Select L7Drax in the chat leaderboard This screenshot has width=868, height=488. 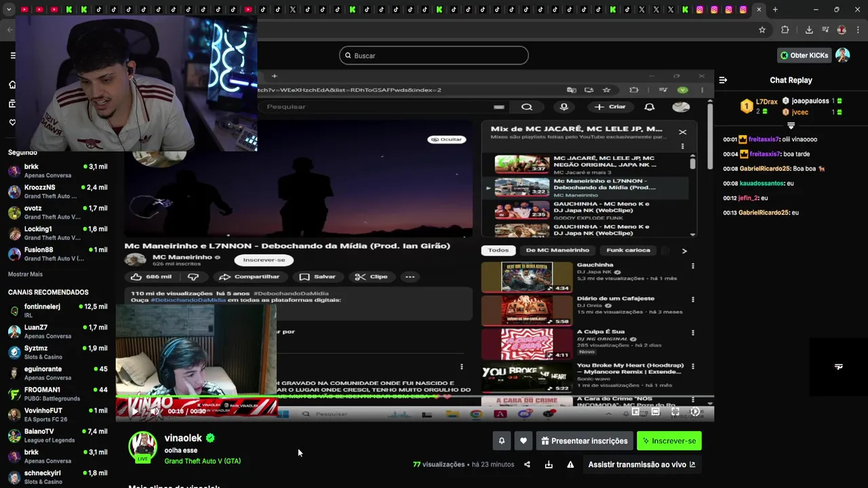[766, 102]
